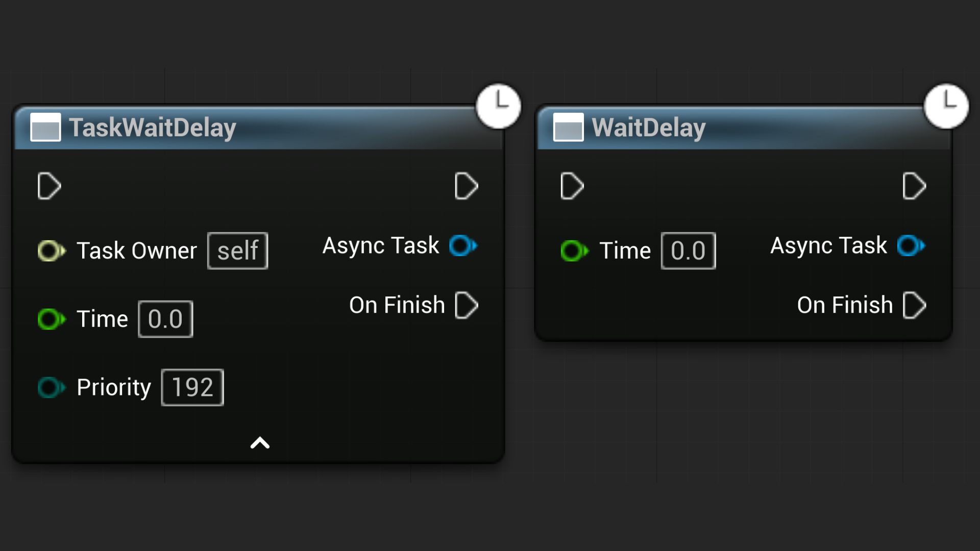
Task: Click WaitDelay input execution pin
Action: (x=572, y=186)
